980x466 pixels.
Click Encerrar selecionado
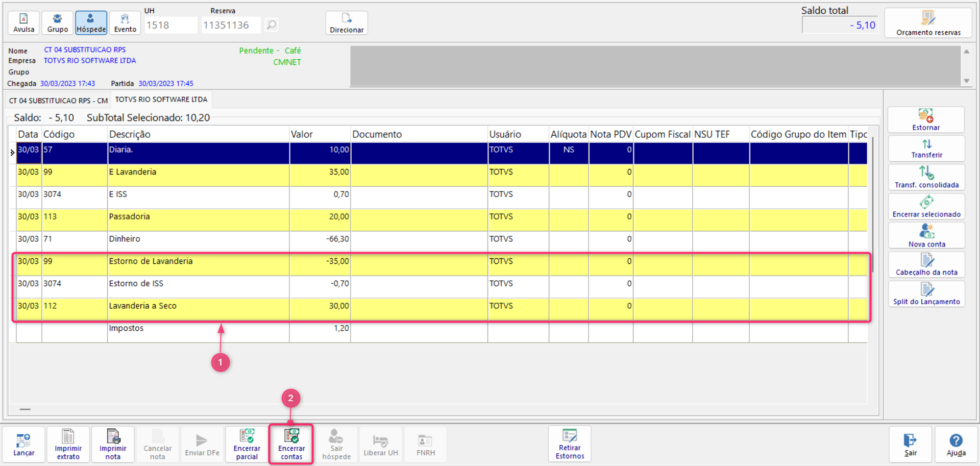(x=926, y=207)
